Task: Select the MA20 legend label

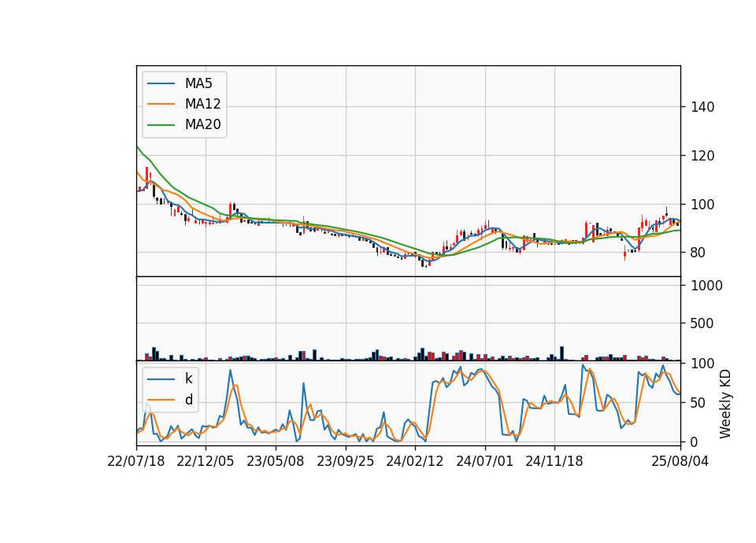Action: (202, 124)
